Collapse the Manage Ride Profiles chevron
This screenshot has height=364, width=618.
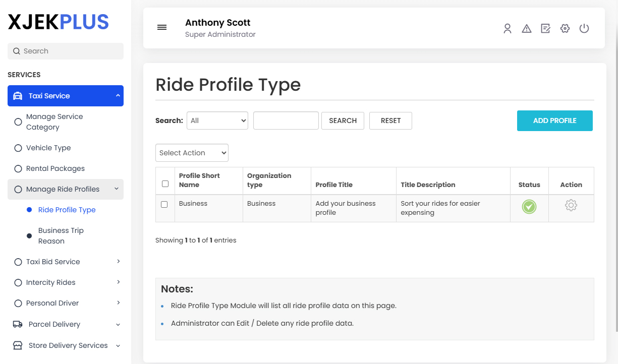(x=117, y=189)
